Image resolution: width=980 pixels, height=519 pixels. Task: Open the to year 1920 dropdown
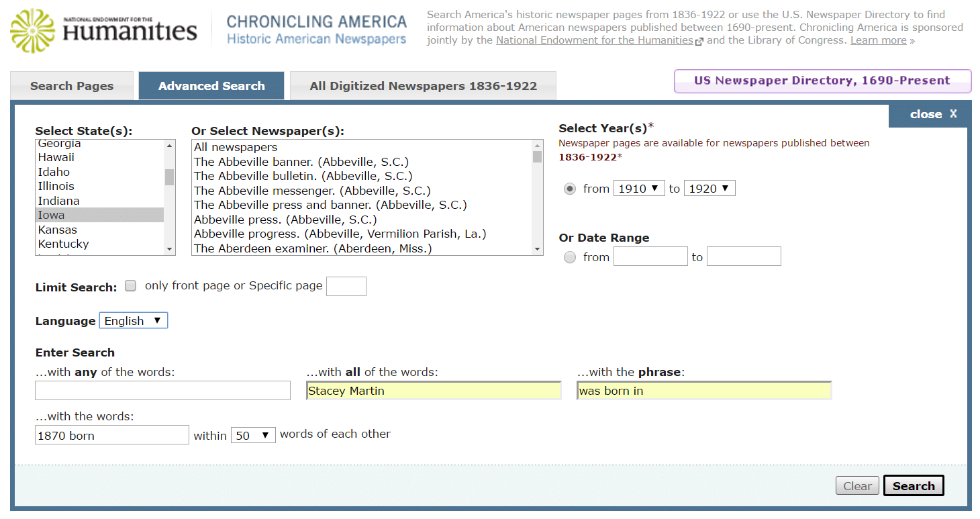click(709, 189)
